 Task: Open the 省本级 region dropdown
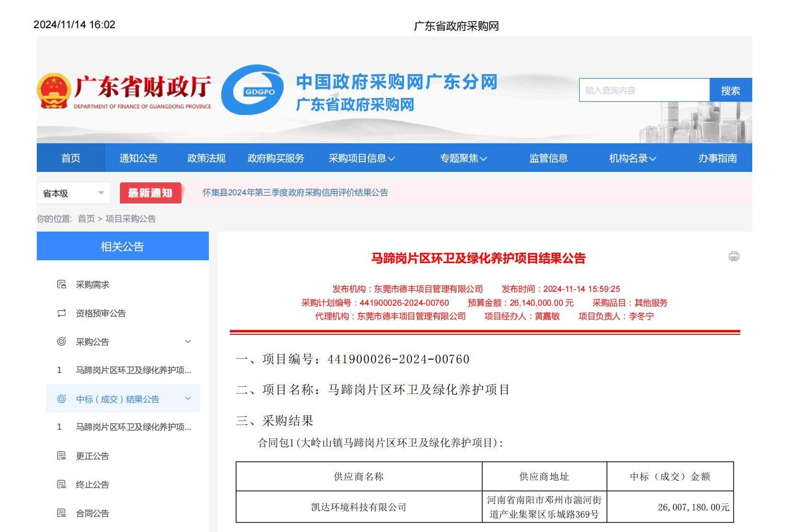coord(74,193)
